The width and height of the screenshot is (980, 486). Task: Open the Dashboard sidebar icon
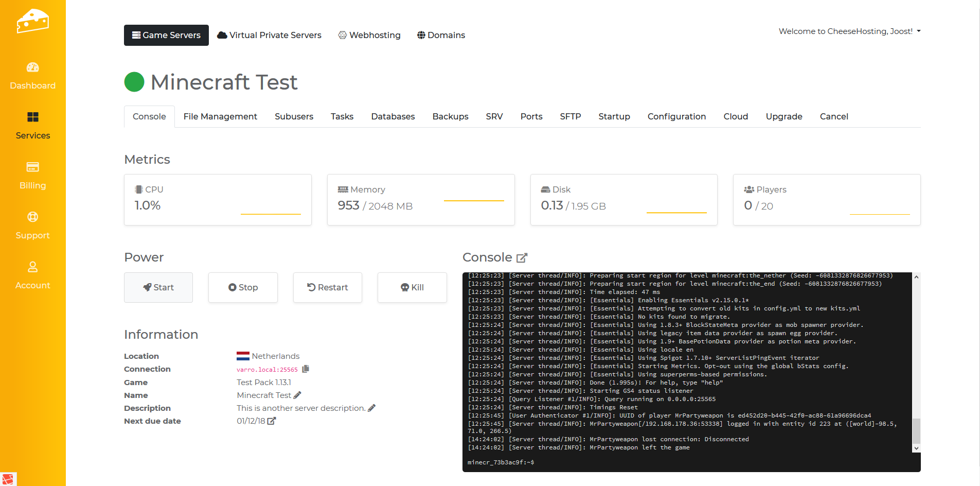tap(32, 67)
